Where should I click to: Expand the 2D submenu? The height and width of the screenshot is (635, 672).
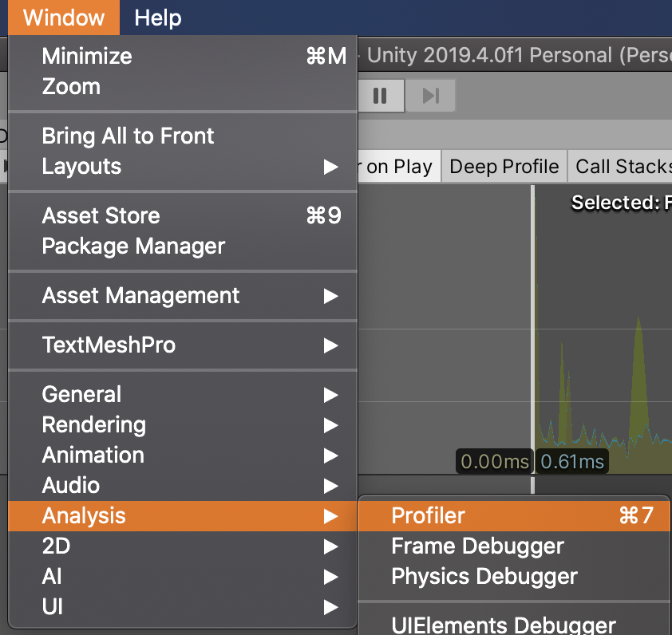[183, 546]
